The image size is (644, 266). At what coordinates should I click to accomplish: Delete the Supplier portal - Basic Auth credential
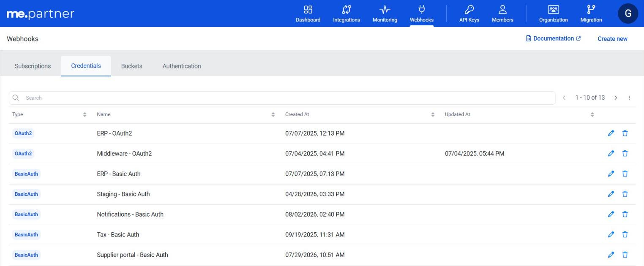(x=625, y=255)
